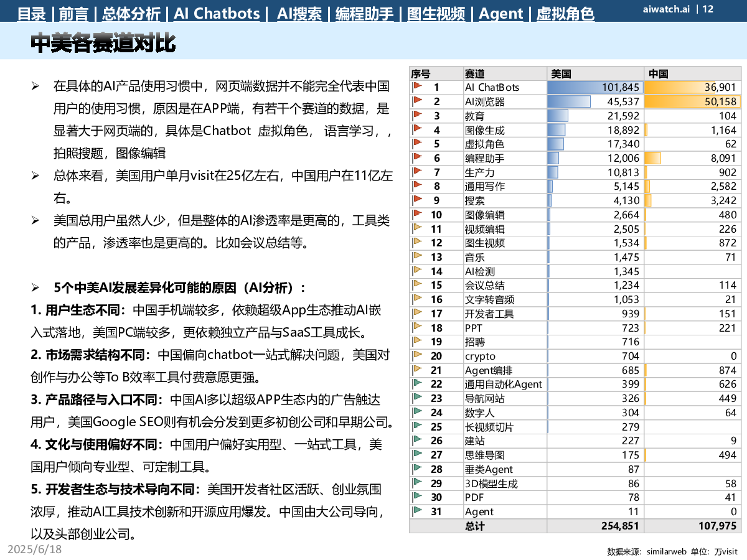
Task: Select the total value 107,975
Action: pos(717,526)
